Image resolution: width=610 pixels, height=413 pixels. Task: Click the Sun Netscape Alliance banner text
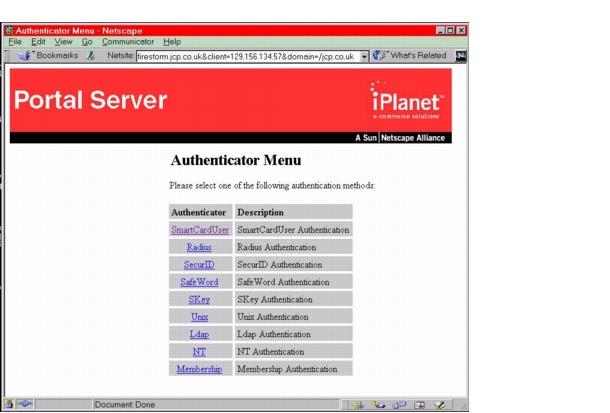(x=400, y=138)
